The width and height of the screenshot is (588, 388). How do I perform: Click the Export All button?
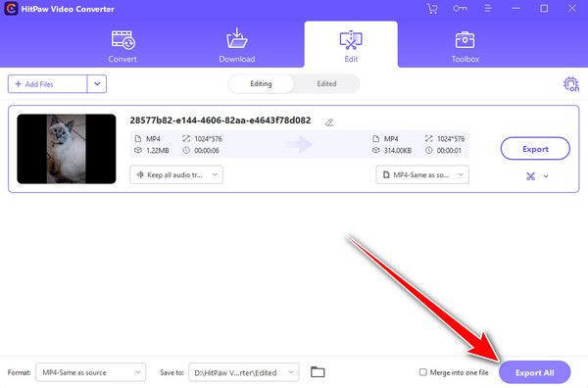535,372
